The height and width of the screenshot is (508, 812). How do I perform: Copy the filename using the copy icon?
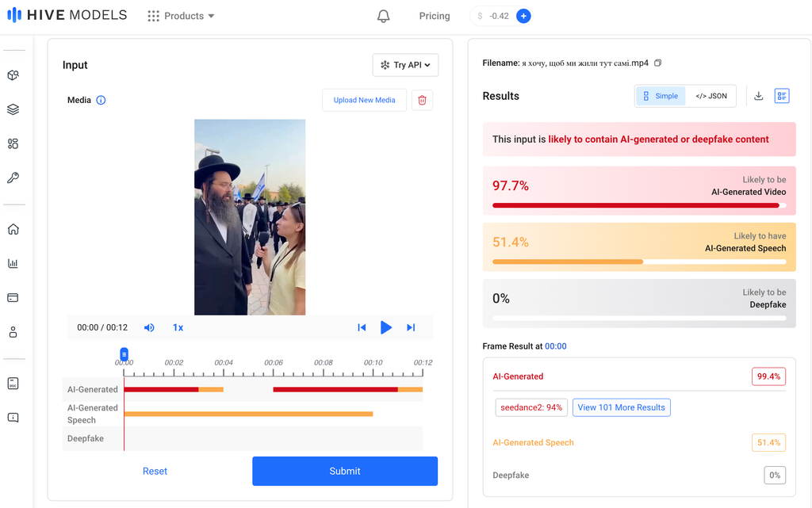coord(657,63)
